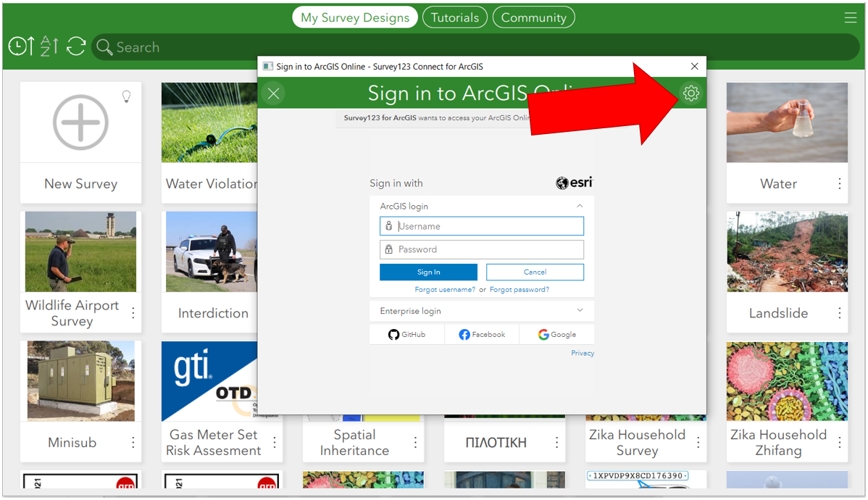Switch to My Survey Designs tab

(355, 17)
